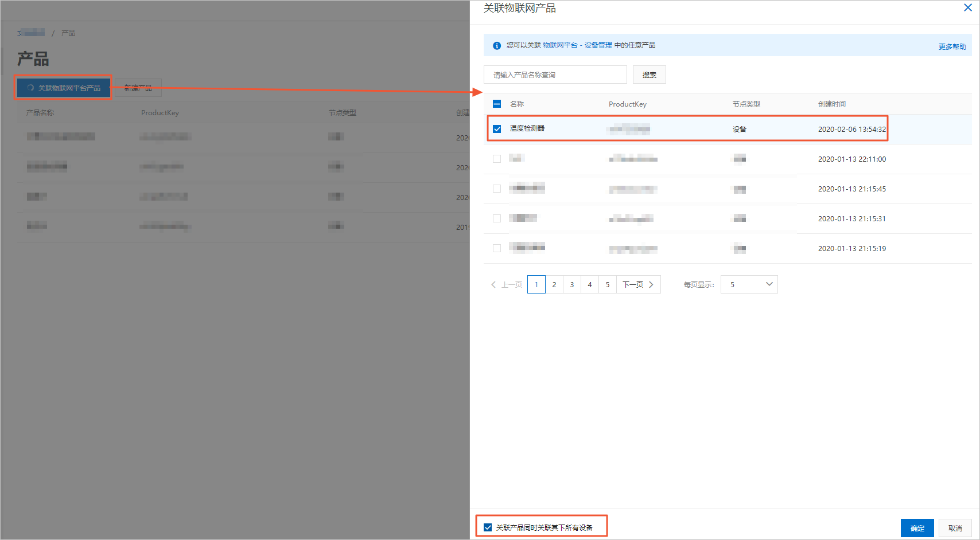
Task: Click the 名称 column header in the panel
Action: (x=516, y=104)
